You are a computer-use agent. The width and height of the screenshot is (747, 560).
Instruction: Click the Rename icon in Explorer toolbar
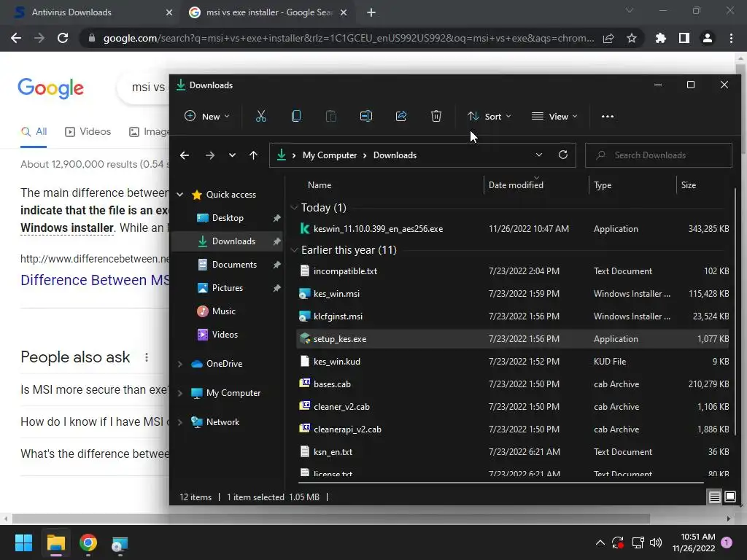pos(366,116)
